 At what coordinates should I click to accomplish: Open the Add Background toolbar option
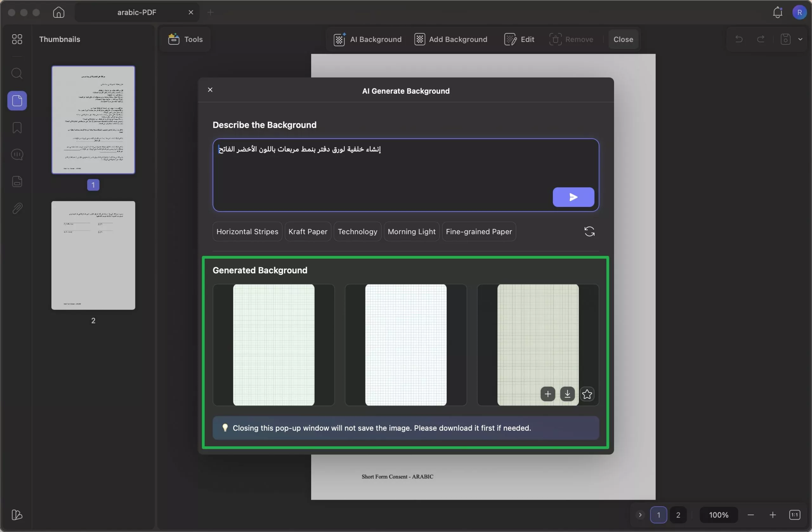(451, 39)
